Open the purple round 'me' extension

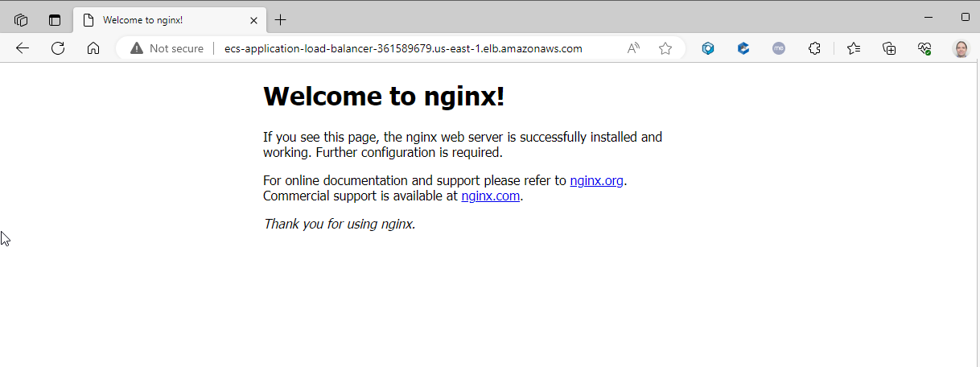(x=779, y=48)
